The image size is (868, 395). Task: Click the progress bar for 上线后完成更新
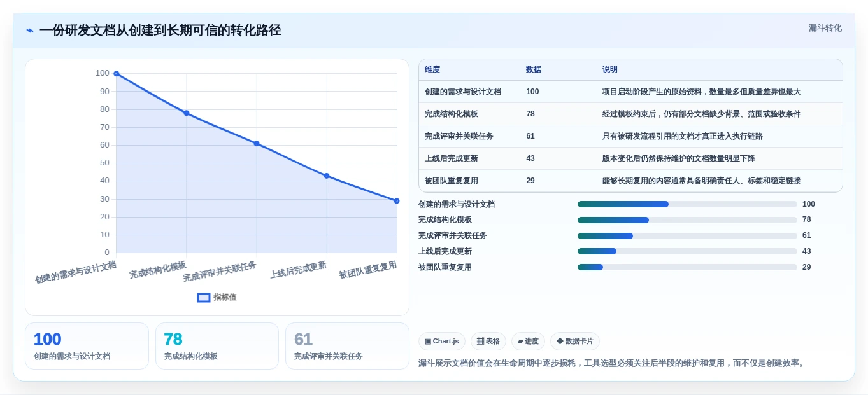tap(687, 251)
